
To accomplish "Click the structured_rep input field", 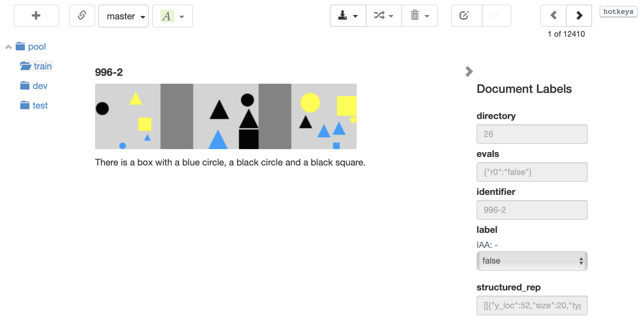I will pyautogui.click(x=532, y=305).
